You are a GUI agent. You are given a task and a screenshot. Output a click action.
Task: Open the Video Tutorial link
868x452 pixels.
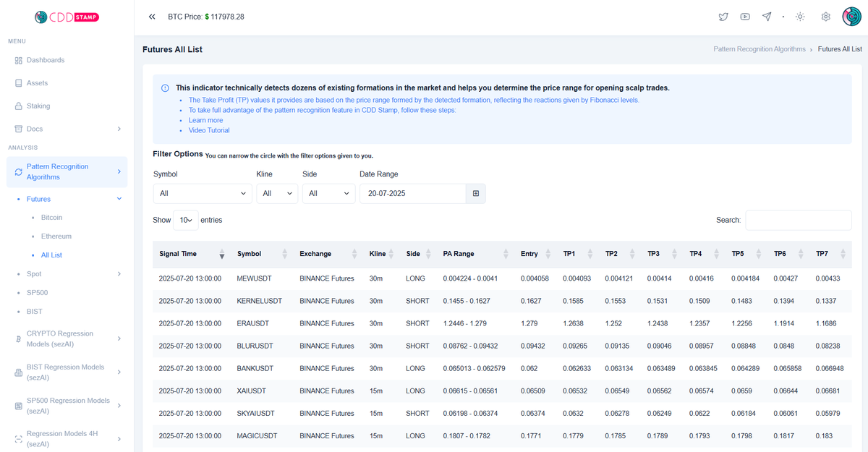(x=209, y=130)
